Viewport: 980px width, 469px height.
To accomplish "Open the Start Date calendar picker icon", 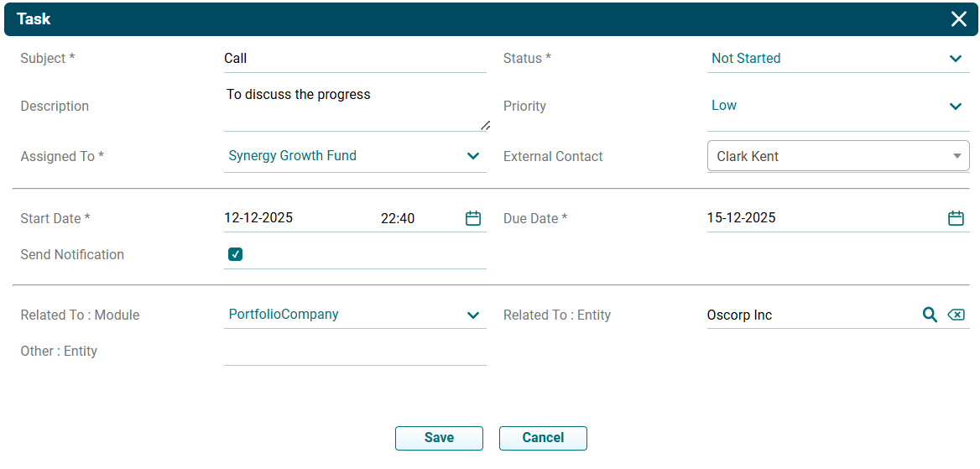I will click(473, 218).
